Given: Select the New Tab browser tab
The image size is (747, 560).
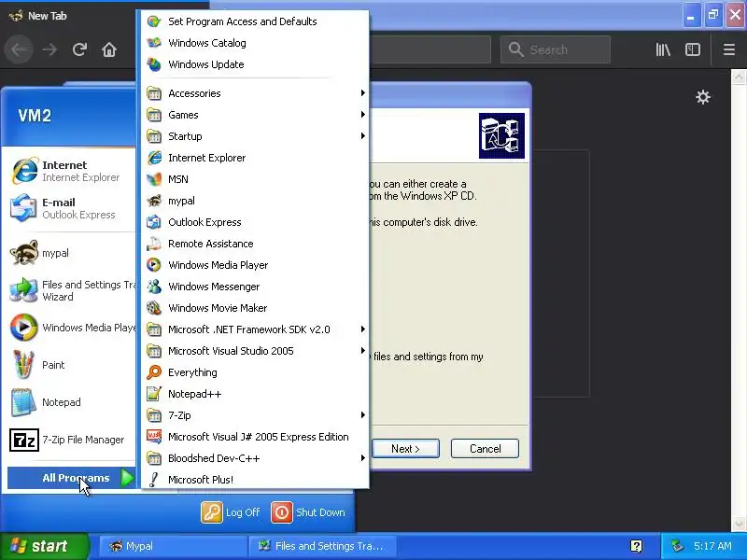Looking at the screenshot, I should 69,16.
